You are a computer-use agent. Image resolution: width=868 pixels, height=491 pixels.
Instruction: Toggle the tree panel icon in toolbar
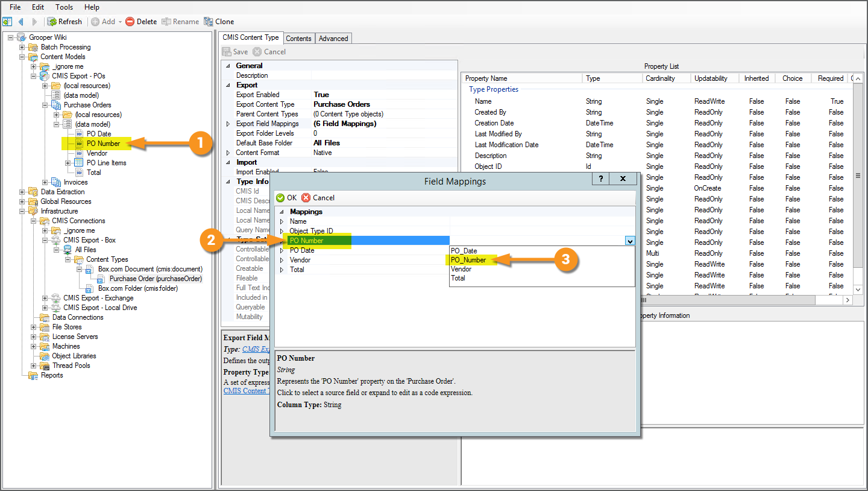pos(7,22)
